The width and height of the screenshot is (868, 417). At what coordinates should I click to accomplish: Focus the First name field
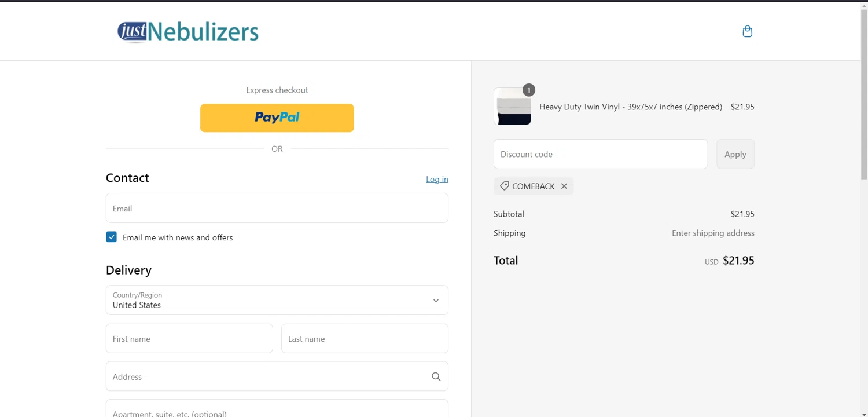click(x=189, y=338)
